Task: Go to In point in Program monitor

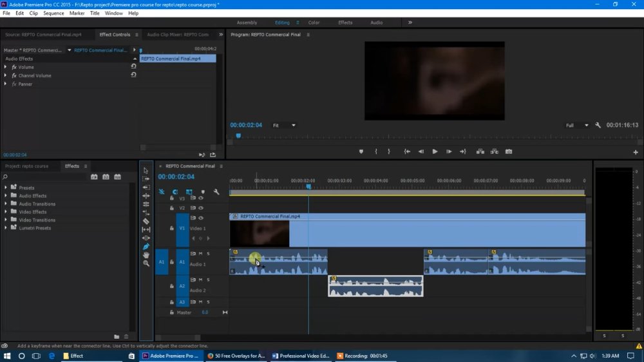Action: coord(407,151)
